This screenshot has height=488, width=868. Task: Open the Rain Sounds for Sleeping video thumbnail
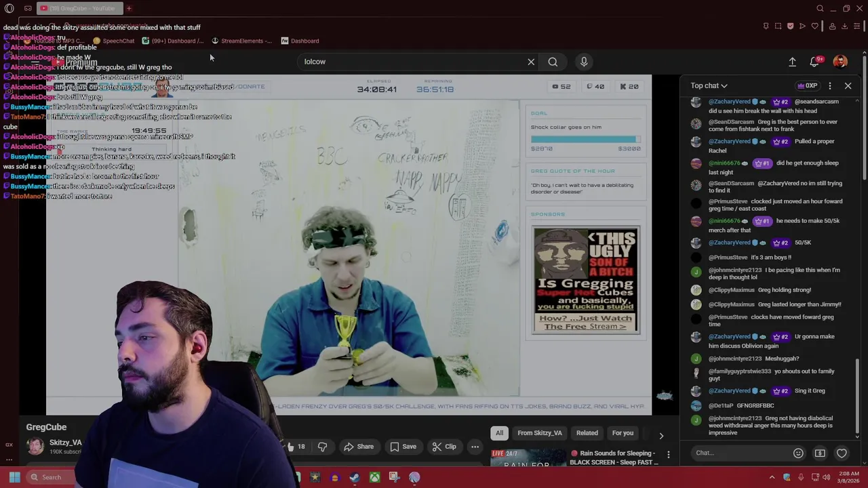pyautogui.click(x=528, y=457)
